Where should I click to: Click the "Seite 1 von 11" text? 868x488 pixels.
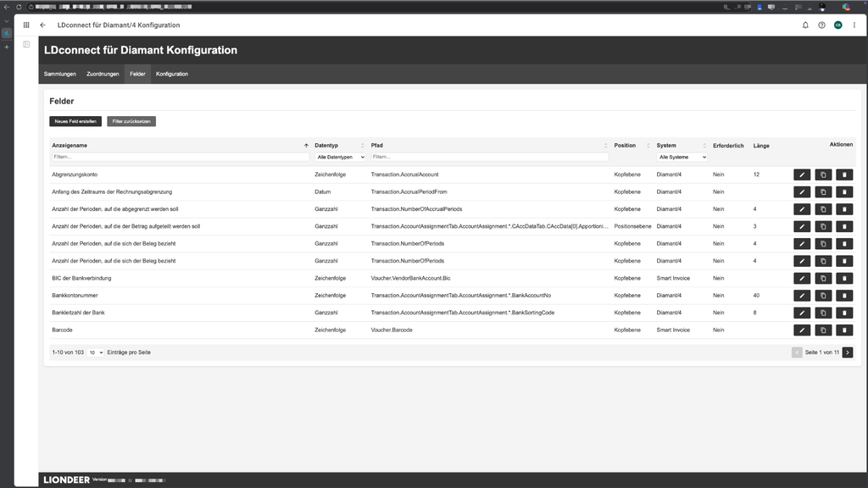coord(822,352)
